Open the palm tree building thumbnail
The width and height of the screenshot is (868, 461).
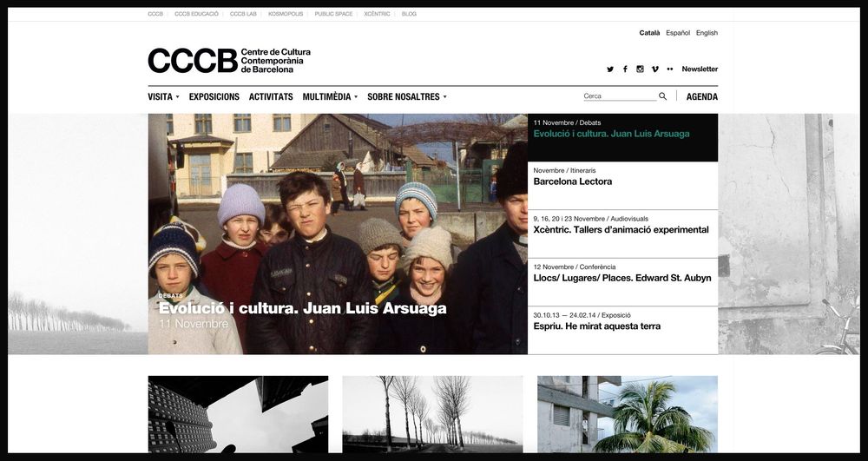(x=628, y=414)
